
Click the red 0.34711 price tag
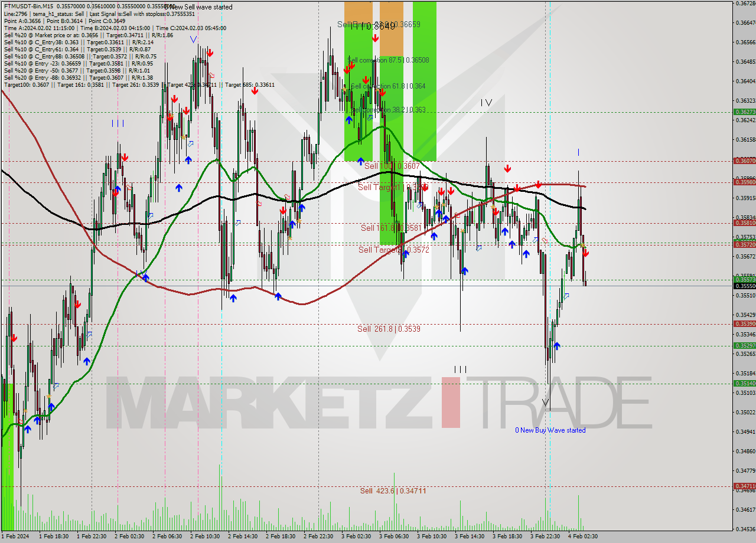[744, 486]
